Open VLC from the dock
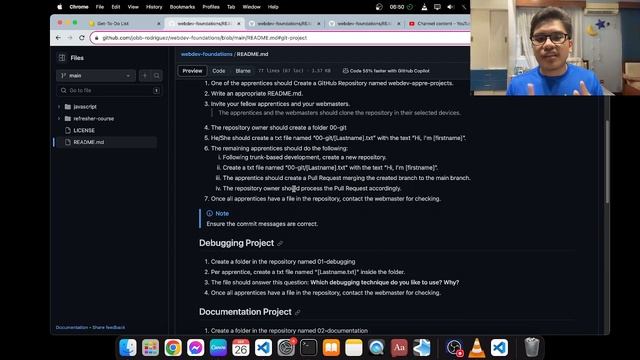640x360 pixels. point(477,348)
